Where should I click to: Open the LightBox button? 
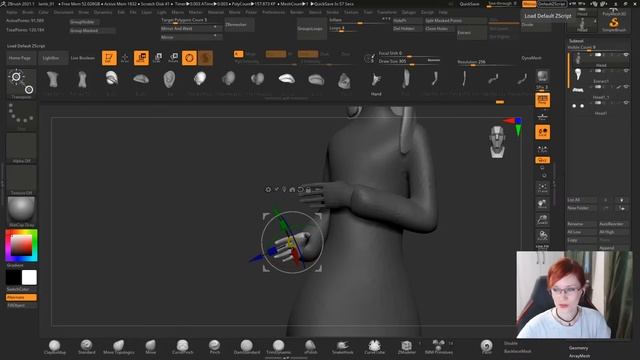click(x=53, y=58)
